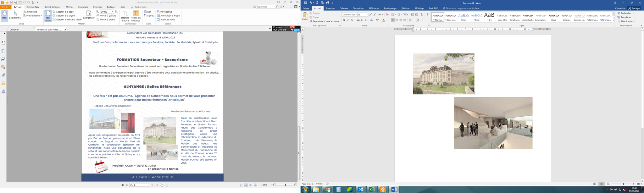Open Protéger tab in Foxit Reader

(x=97, y=7)
